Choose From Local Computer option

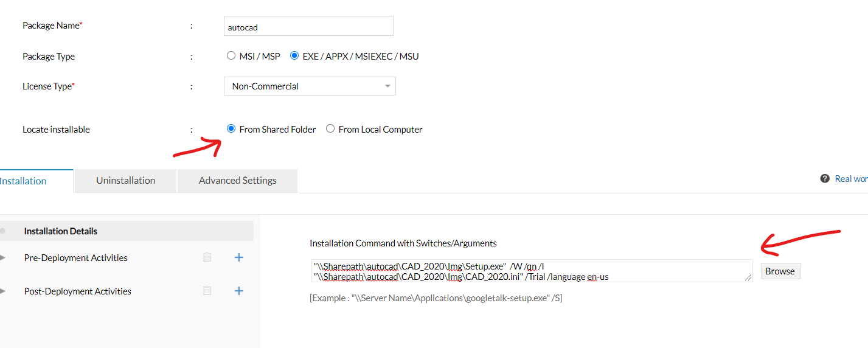click(330, 129)
